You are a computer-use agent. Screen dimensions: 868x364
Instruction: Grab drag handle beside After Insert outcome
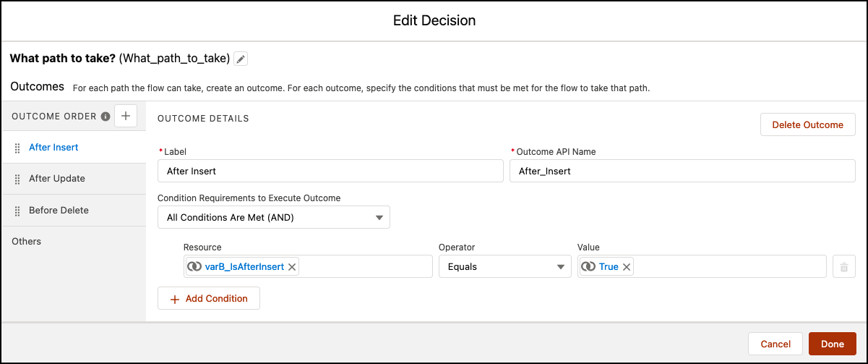tap(17, 148)
